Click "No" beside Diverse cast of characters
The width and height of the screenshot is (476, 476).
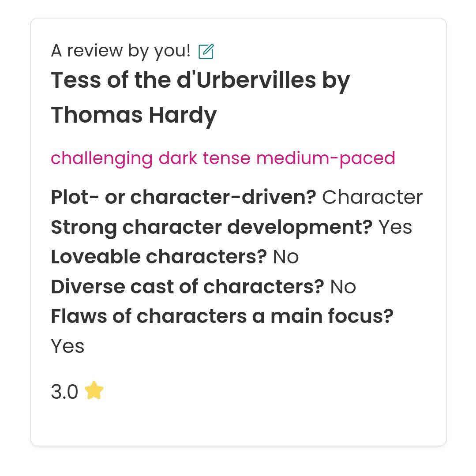(343, 287)
